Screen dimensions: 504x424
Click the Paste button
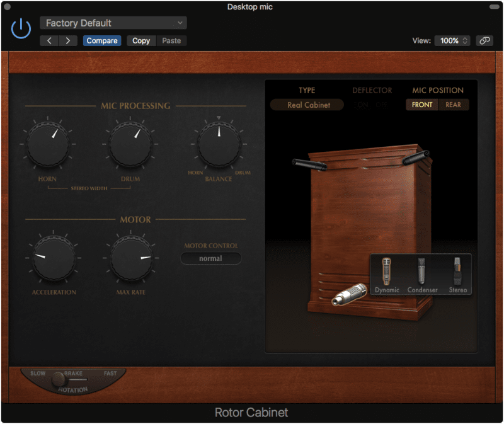pos(171,40)
